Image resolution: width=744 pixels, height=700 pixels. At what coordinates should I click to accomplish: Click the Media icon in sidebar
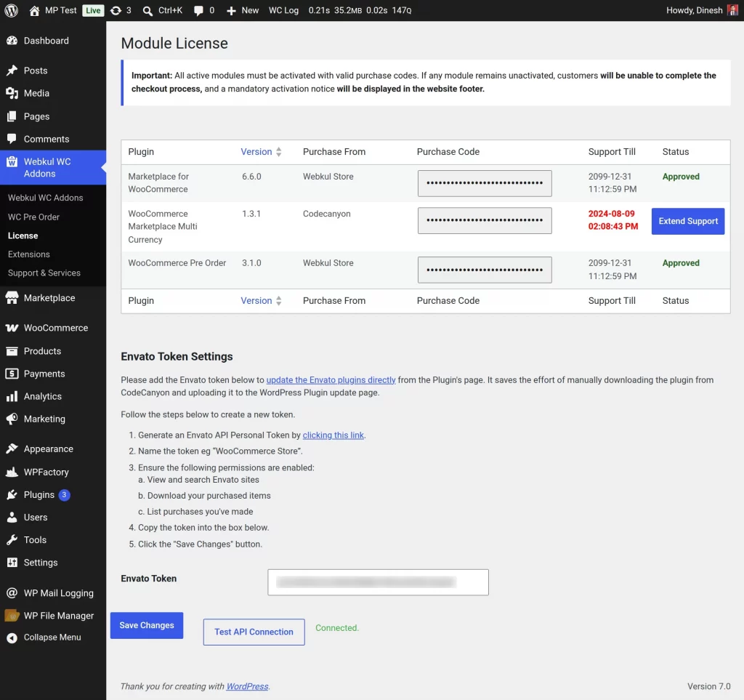click(x=12, y=94)
